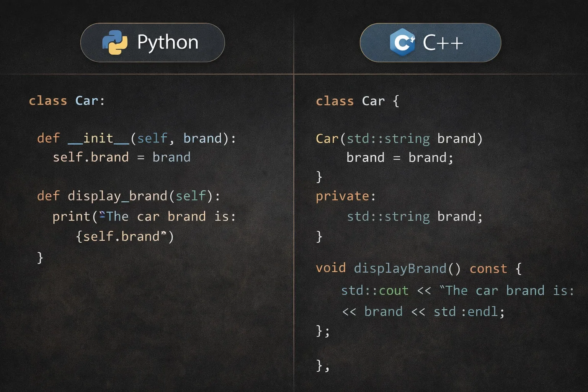Select the 'Car(std::string brand)' constructor line
This screenshot has height=392, width=588.
click(399, 139)
